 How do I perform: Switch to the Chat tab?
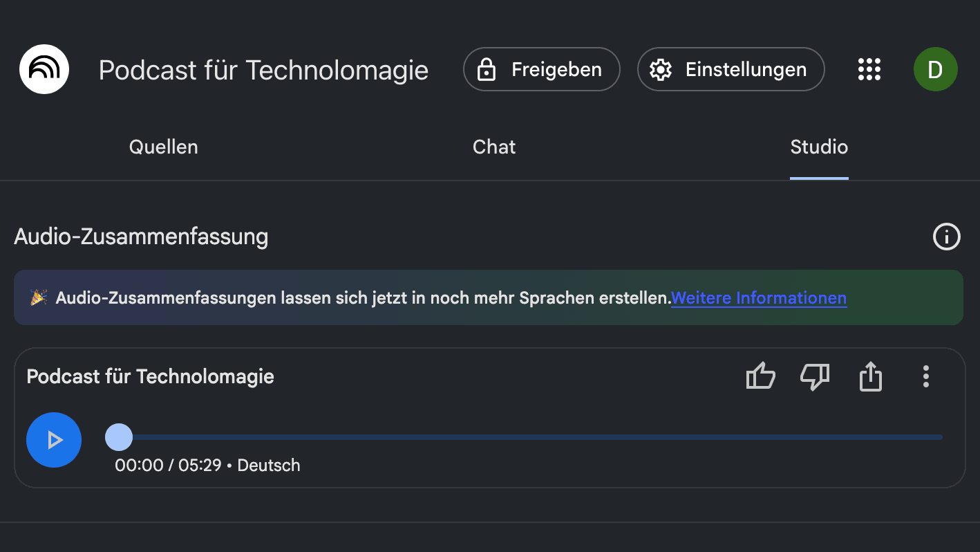[x=494, y=147]
